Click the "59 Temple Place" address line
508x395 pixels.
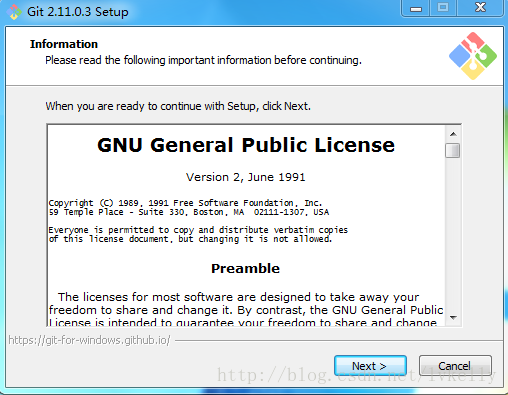pyautogui.click(x=189, y=212)
